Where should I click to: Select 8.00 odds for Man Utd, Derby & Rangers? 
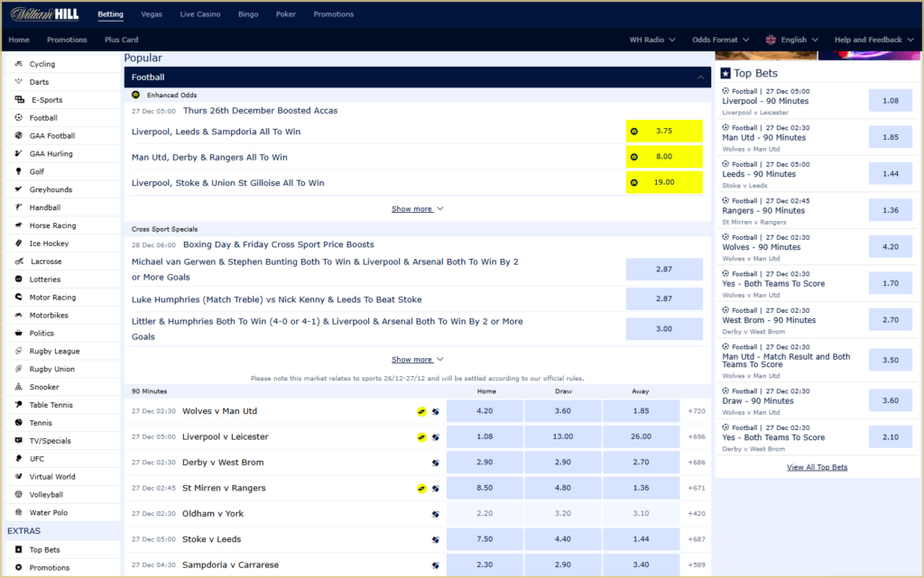(x=664, y=157)
